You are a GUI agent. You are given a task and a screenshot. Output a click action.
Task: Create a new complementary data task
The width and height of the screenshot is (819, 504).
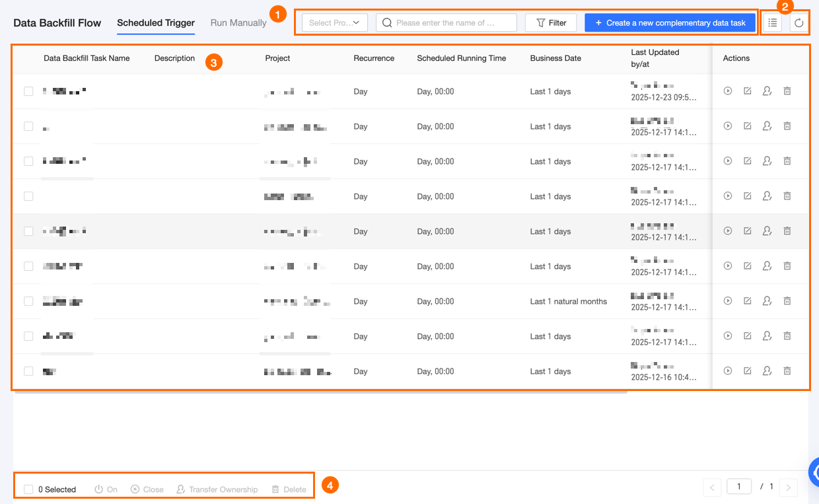coord(670,22)
